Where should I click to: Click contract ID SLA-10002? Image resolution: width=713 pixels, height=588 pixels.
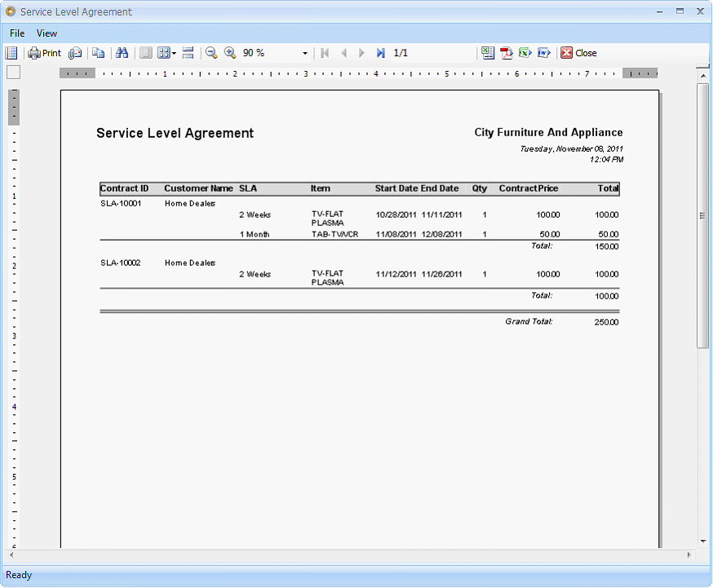tap(121, 263)
